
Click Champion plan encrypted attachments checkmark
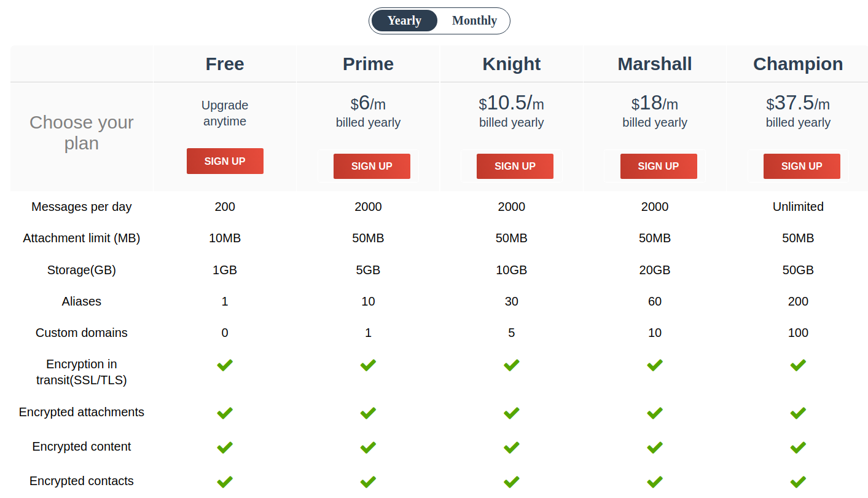coord(798,413)
